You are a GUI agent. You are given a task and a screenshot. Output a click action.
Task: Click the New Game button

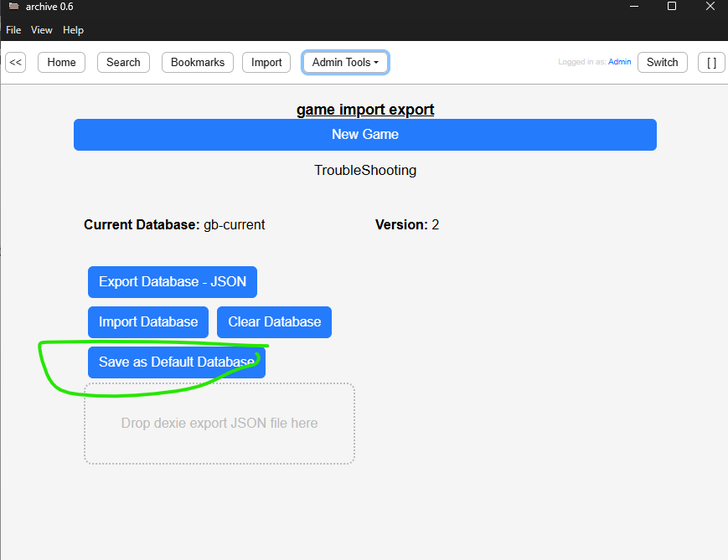click(x=365, y=134)
